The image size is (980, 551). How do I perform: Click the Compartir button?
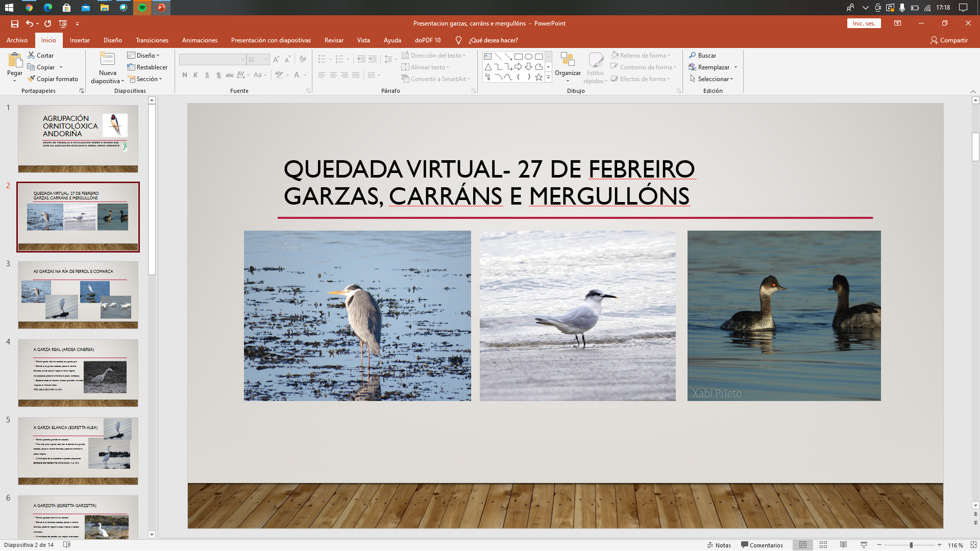[x=948, y=40]
